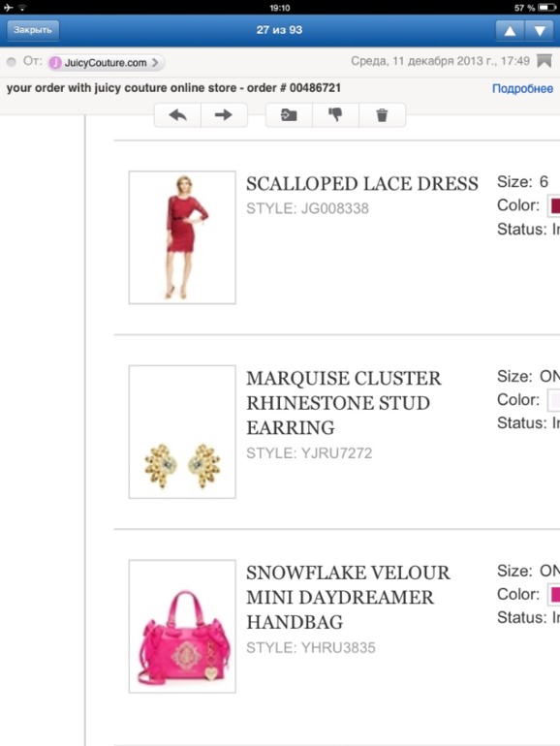Click the earring's pale color swatch
The width and height of the screenshot is (560, 746).
(x=554, y=400)
